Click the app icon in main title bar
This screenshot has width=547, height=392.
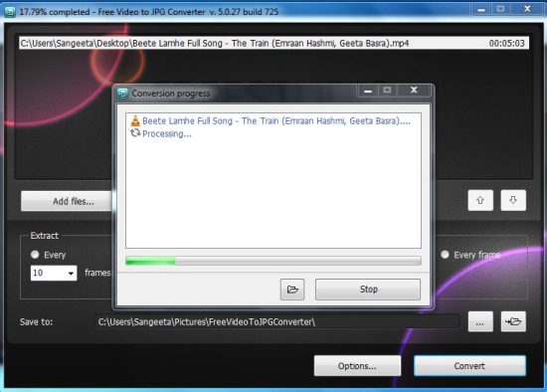point(10,12)
